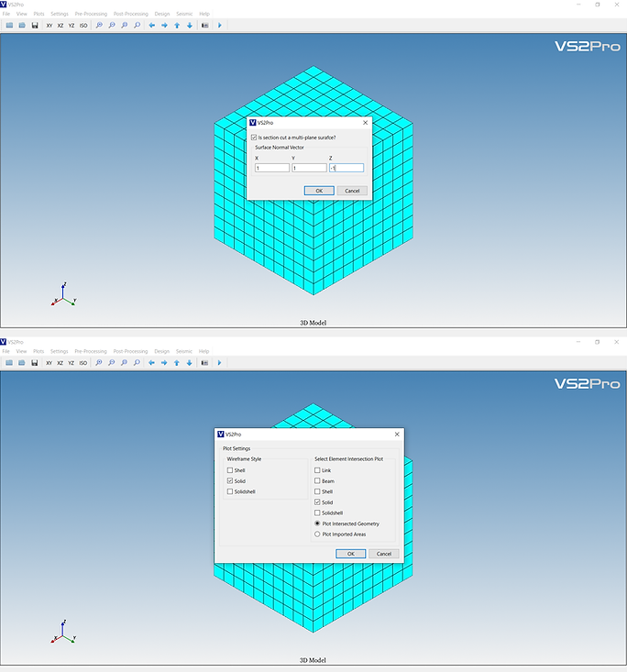Screen dimensions: 627x672
Task: Enable Solidshell under Wireframe Style
Action: [x=230, y=491]
